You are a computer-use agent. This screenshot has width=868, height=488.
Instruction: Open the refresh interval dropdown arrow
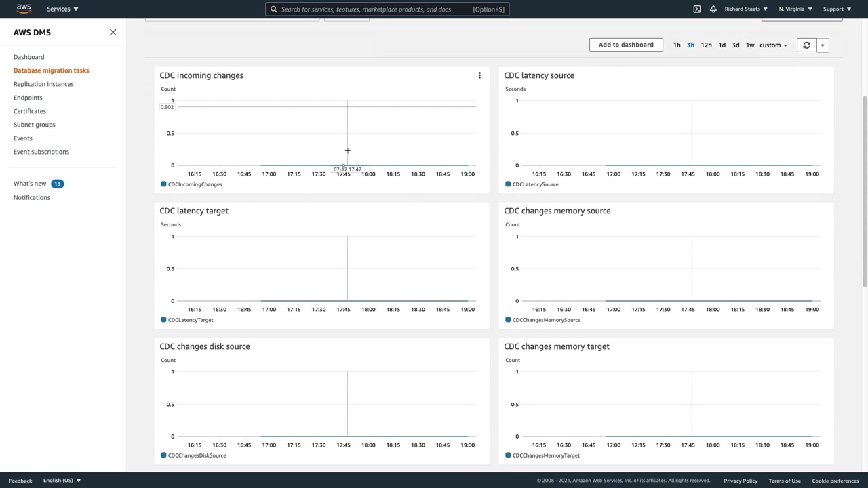pyautogui.click(x=823, y=45)
